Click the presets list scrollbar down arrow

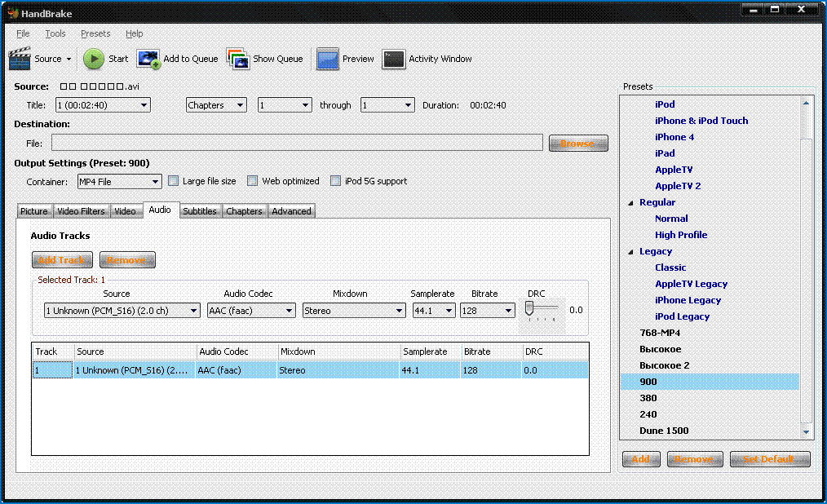pos(806,432)
